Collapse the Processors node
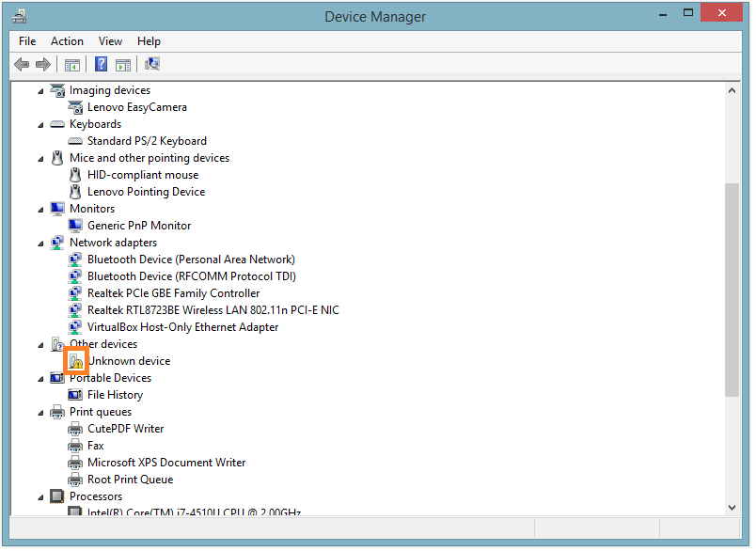Viewport: 756px width, 551px height. (x=41, y=498)
